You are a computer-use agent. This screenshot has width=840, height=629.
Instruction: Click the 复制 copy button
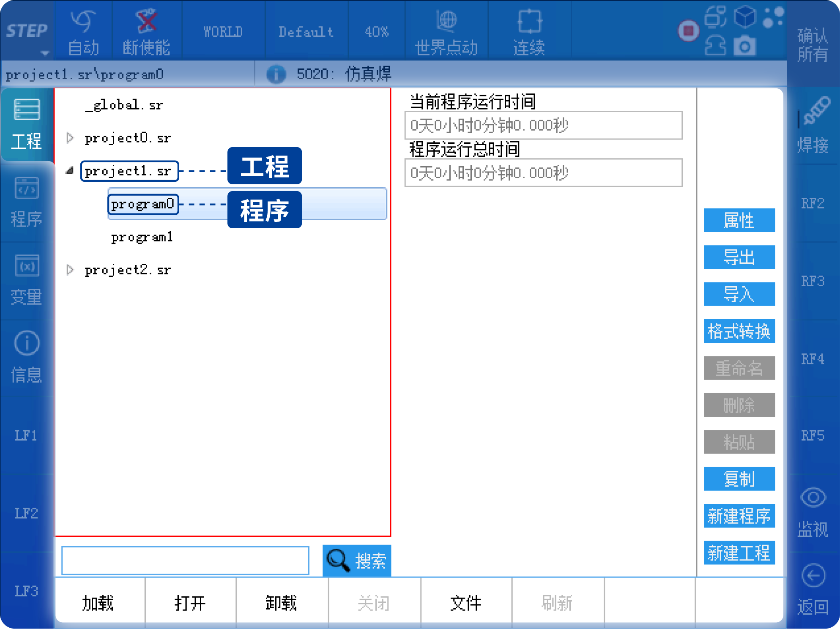pos(739,479)
